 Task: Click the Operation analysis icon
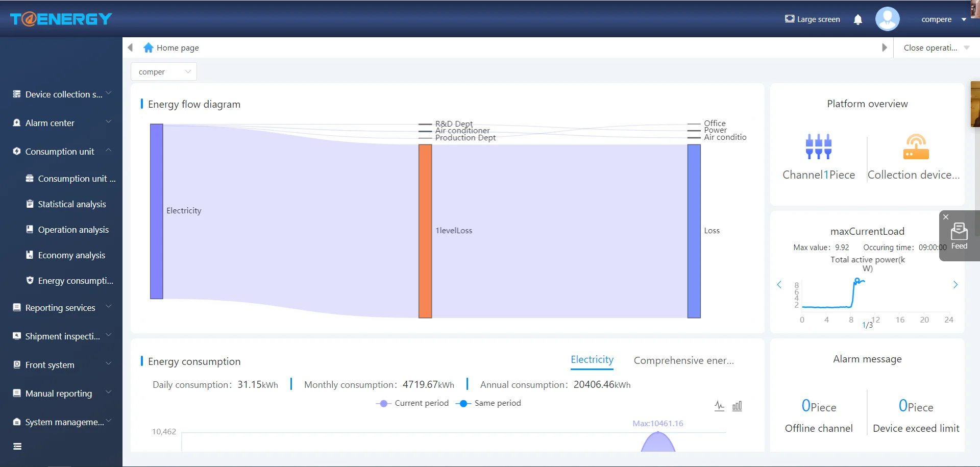point(30,229)
